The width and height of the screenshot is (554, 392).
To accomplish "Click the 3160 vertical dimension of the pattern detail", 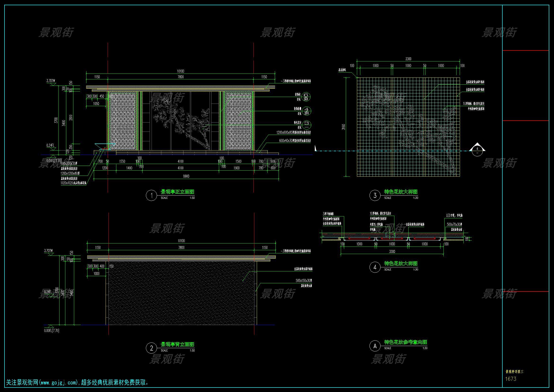I will pos(344,127).
